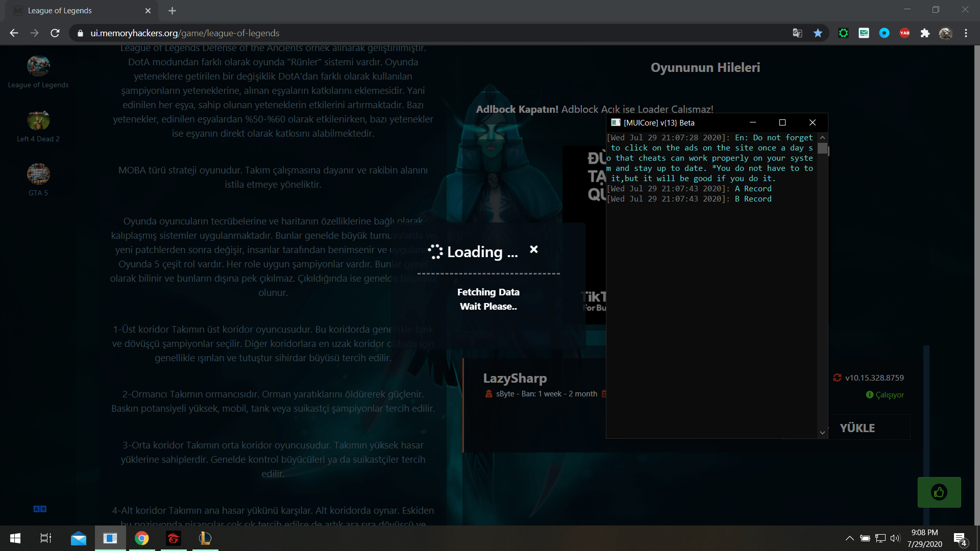The width and height of the screenshot is (980, 551).
Task: Open League of Legends sidebar game icon
Action: click(38, 66)
